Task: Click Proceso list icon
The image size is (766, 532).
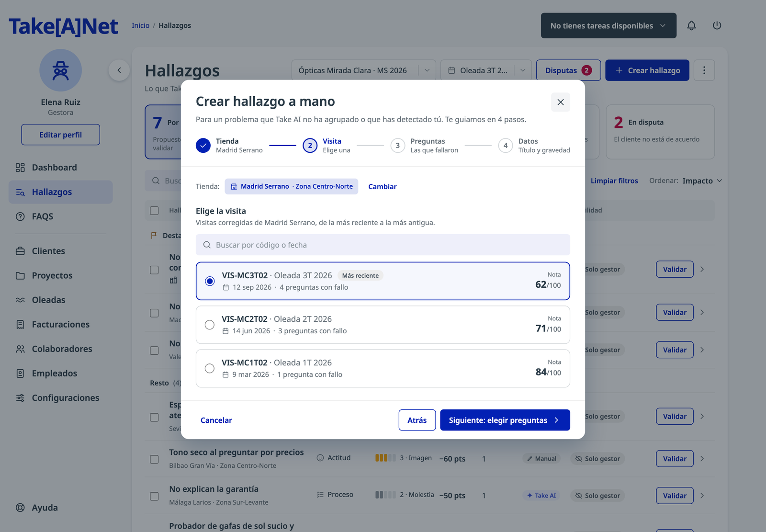Action: tap(320, 495)
